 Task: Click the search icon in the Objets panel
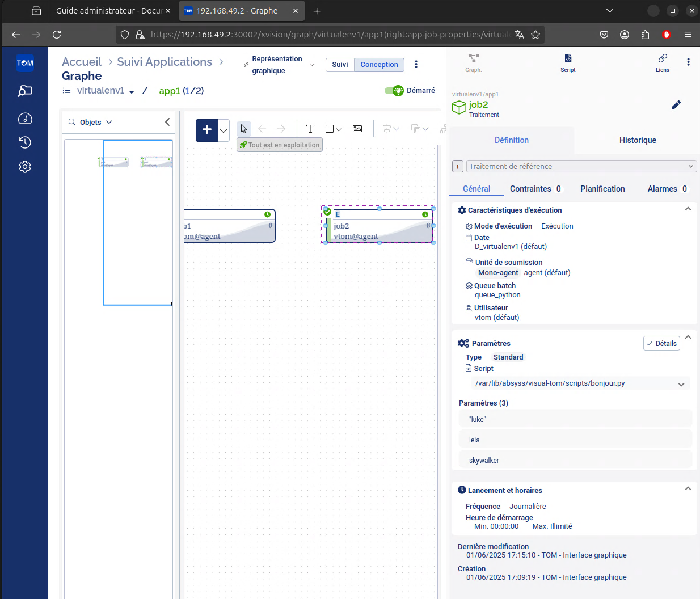point(72,122)
